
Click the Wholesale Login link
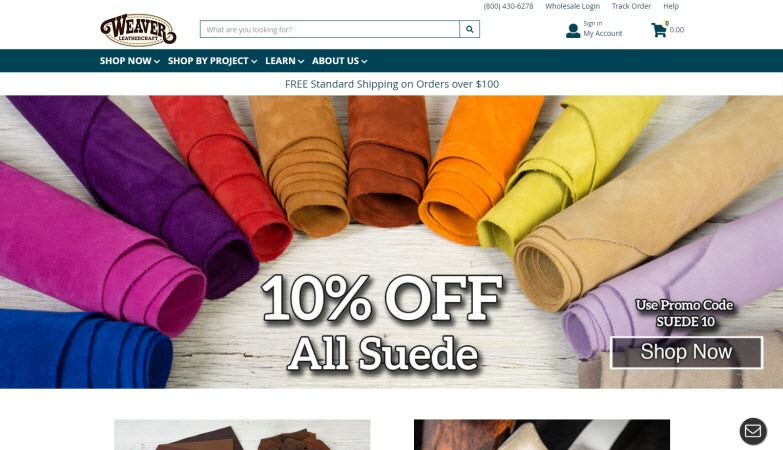click(572, 6)
